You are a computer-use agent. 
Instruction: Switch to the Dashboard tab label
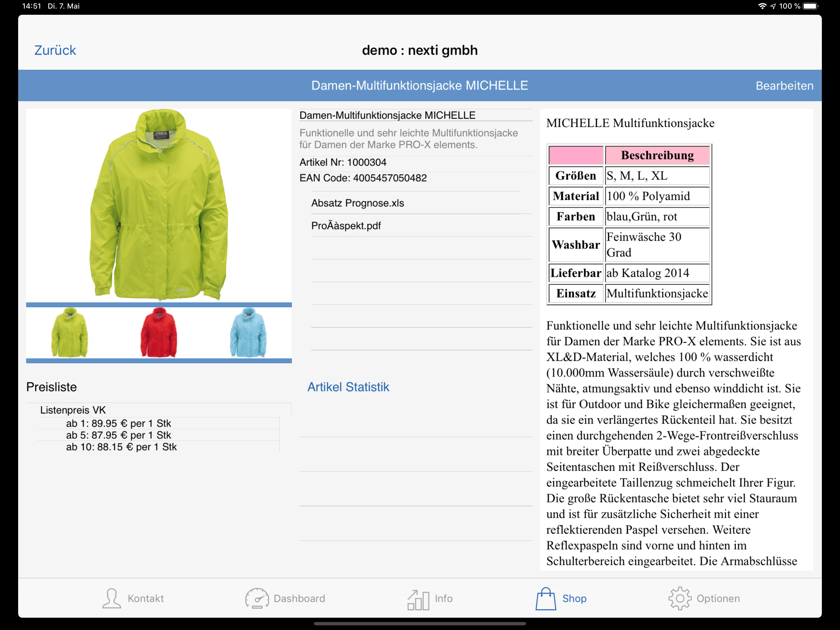pyautogui.click(x=299, y=598)
